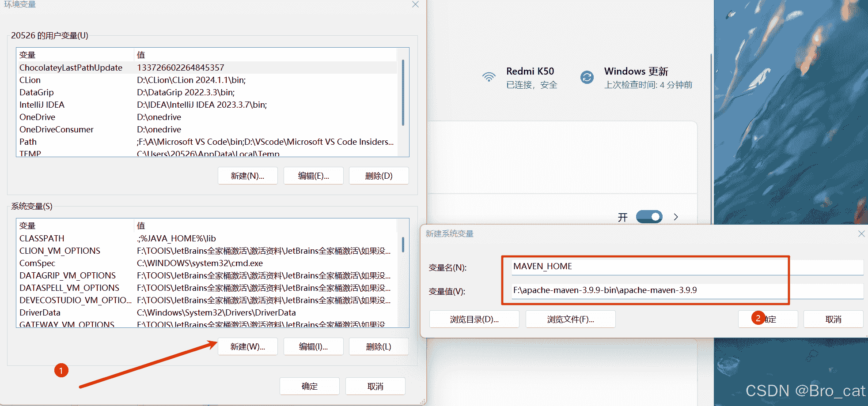Click 删除(D) under user variables
The image size is (868, 406).
pyautogui.click(x=379, y=176)
